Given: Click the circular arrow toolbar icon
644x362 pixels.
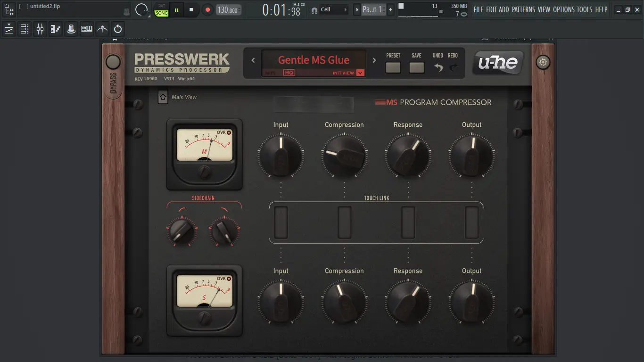Looking at the screenshot, I should click(118, 29).
